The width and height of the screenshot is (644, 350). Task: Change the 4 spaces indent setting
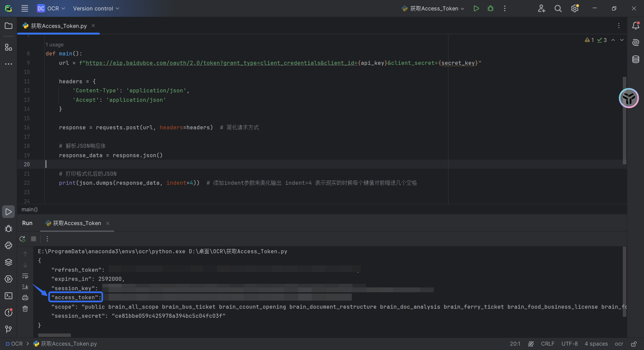tap(596, 344)
